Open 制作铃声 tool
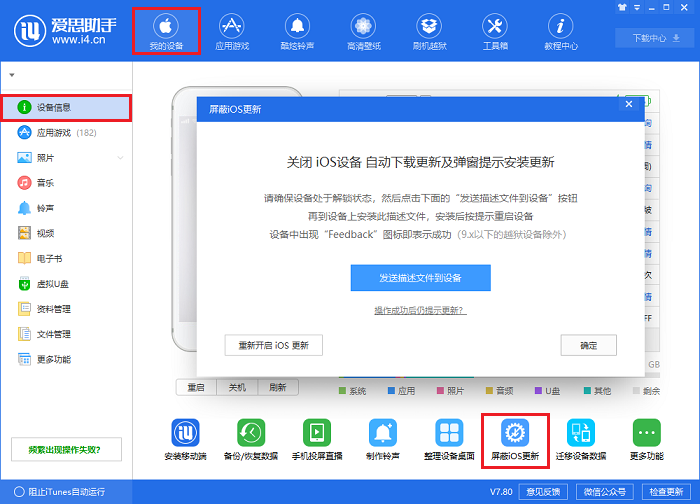 pyautogui.click(x=383, y=440)
